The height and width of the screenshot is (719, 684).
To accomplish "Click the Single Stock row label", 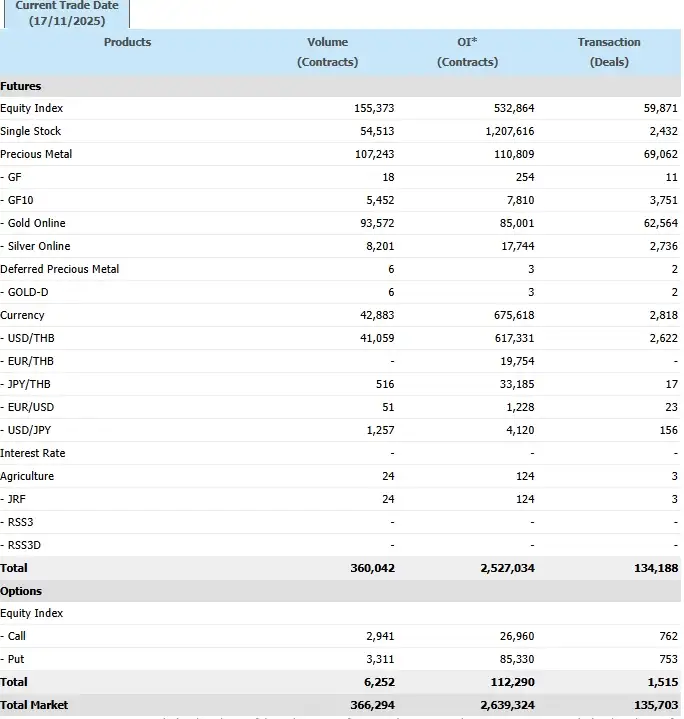I will coord(31,131).
